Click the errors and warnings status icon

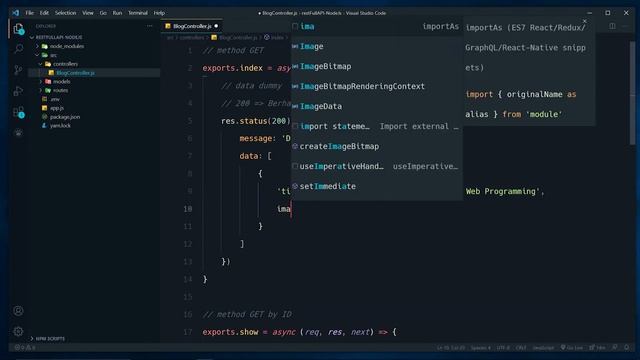point(25,348)
